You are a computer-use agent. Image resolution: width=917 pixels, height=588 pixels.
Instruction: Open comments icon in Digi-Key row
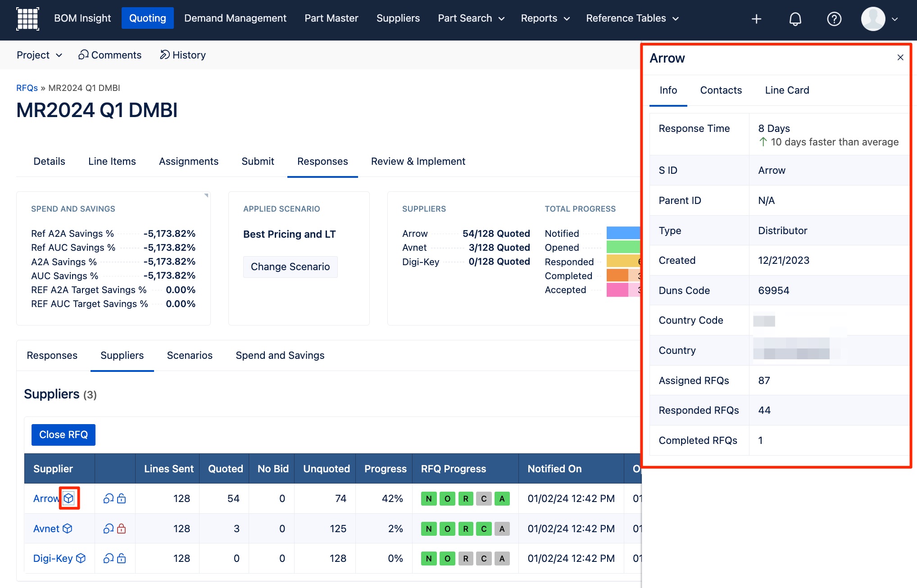(x=108, y=558)
